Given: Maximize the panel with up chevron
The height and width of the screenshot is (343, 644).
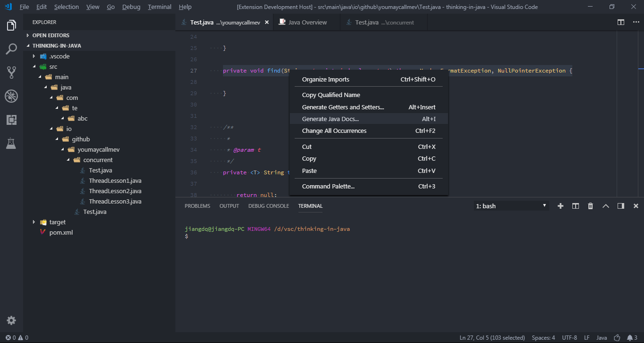Looking at the screenshot, I should (606, 206).
